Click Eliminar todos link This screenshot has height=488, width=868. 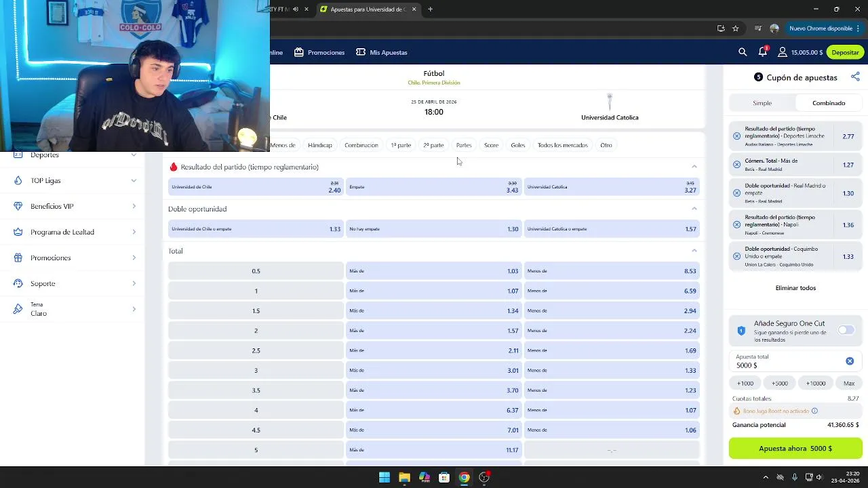pos(795,288)
